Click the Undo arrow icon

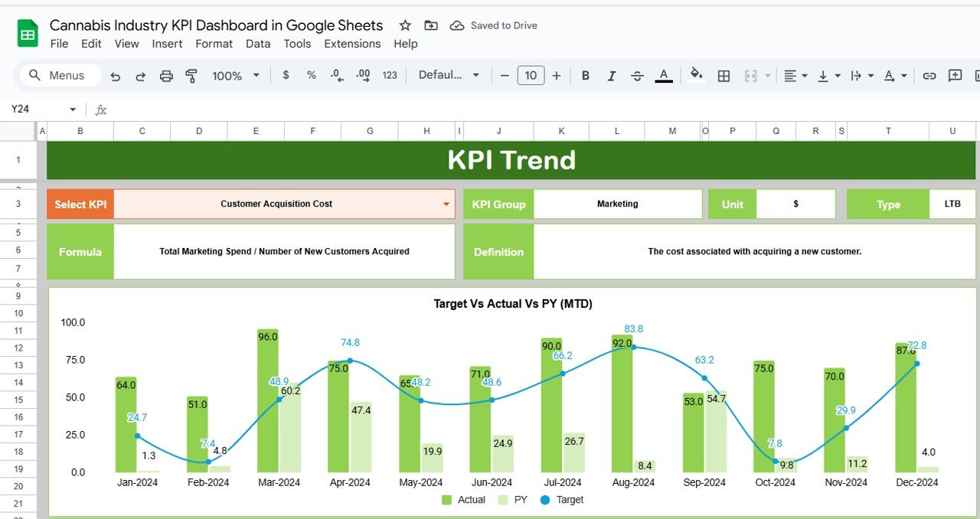click(116, 76)
